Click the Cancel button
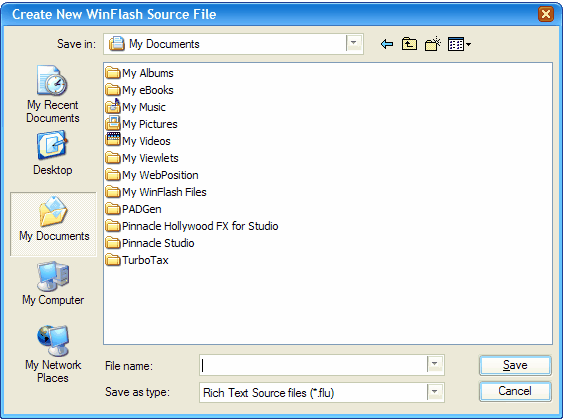Screen dimensions: 563x419 (x=515, y=391)
